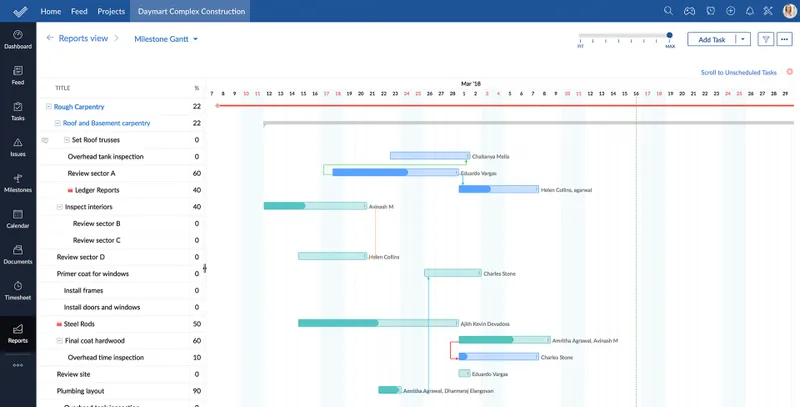
Task: Open the Add Task dropdown arrow
Action: [743, 39]
